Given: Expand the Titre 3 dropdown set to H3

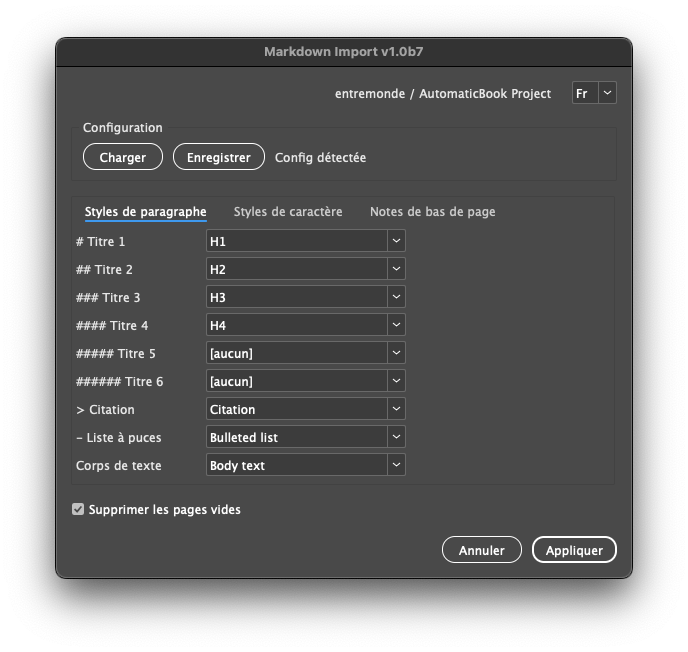Looking at the screenshot, I should (x=396, y=297).
